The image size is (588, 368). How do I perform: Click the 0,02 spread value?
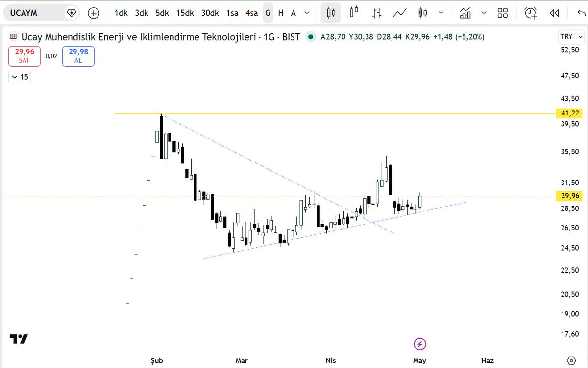[51, 56]
